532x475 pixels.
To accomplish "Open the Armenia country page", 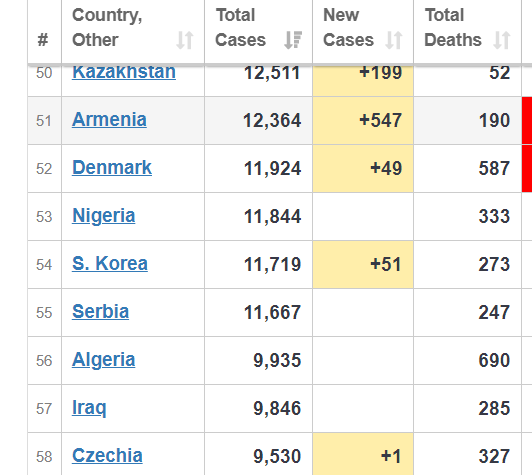I will pos(109,119).
